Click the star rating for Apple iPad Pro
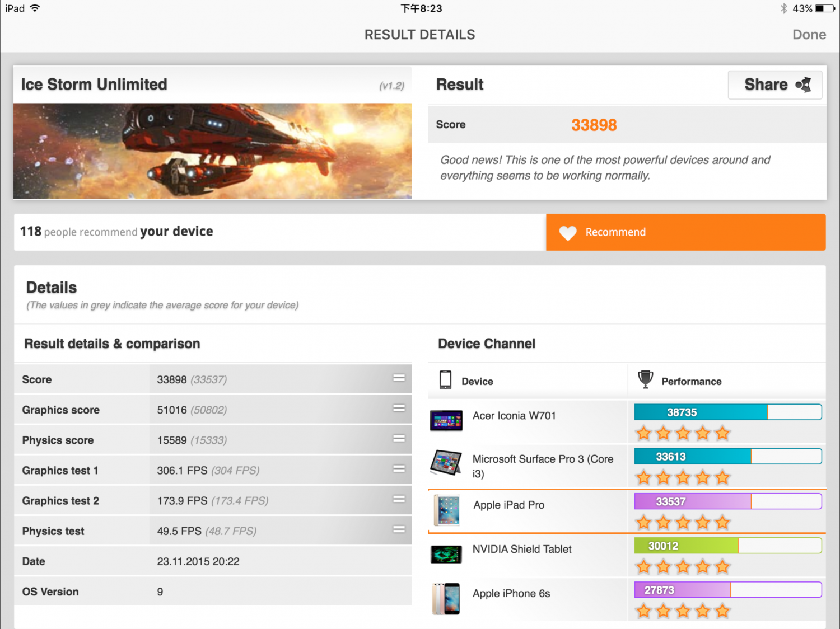 [683, 523]
